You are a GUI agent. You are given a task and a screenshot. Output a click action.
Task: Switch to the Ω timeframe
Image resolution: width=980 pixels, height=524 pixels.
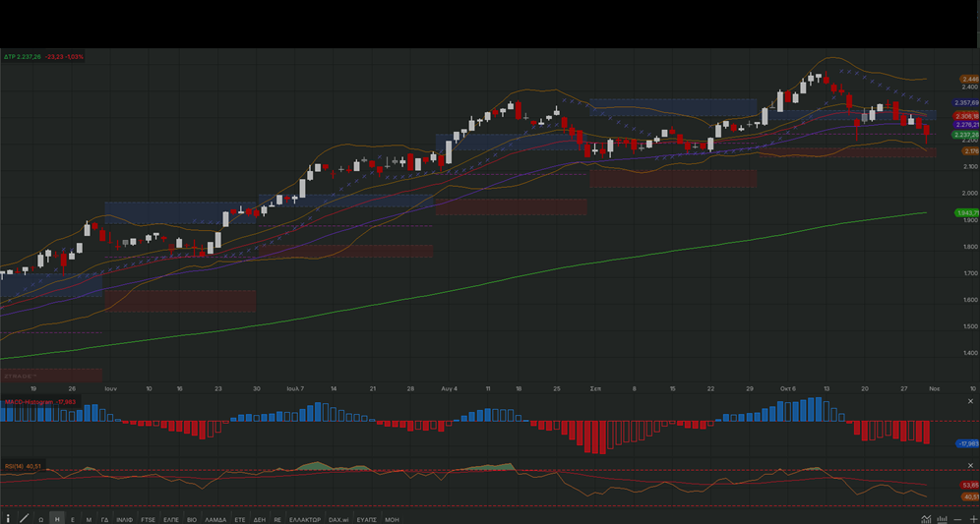[x=40, y=519]
